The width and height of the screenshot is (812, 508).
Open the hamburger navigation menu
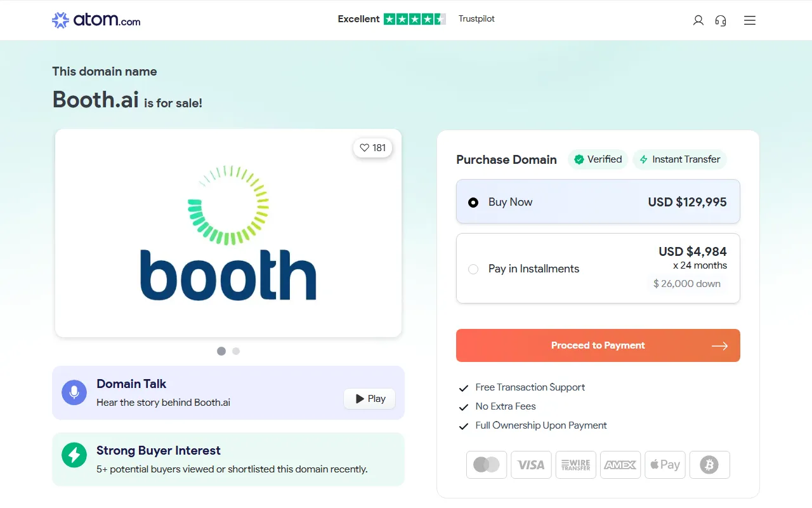coord(749,20)
